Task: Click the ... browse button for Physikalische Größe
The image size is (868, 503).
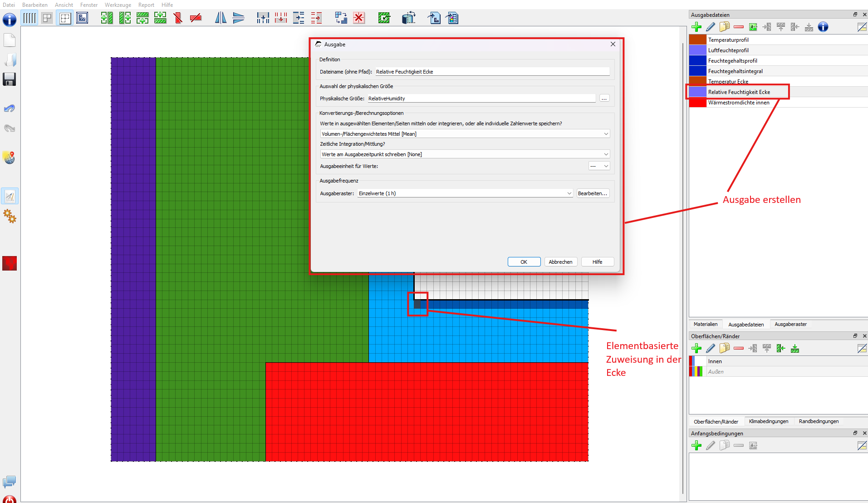Action: (604, 99)
